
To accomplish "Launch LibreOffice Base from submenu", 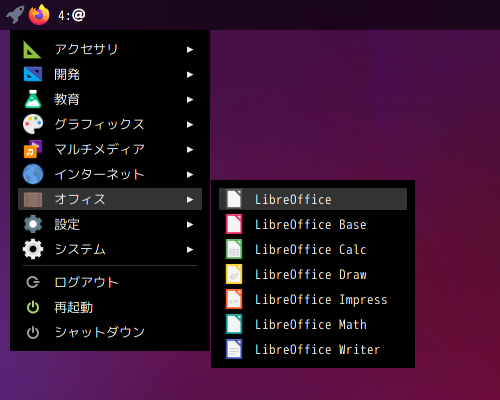I will [313, 224].
